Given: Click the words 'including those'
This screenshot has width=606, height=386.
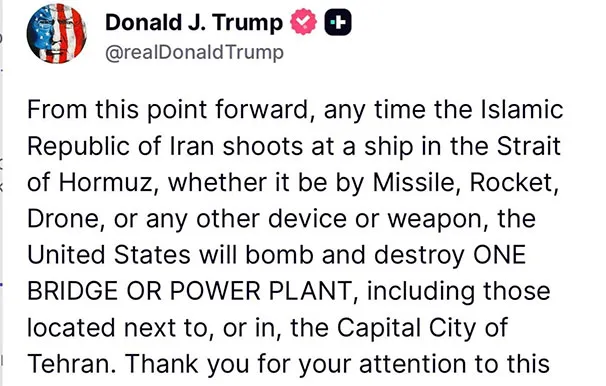Looking at the screenshot, I should click(458, 291).
